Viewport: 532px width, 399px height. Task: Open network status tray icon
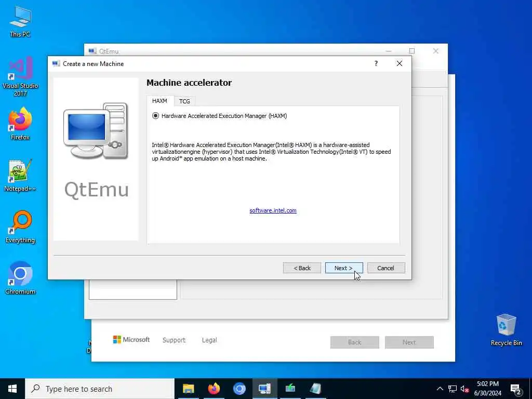click(x=453, y=389)
